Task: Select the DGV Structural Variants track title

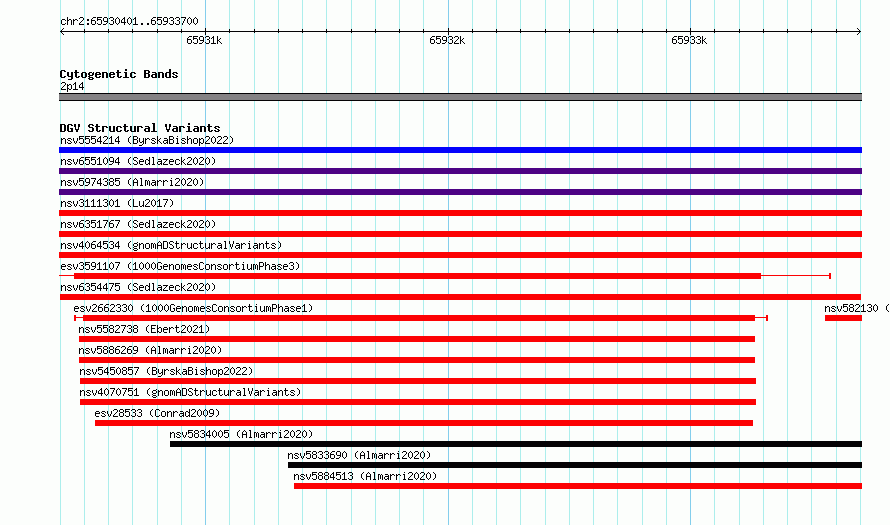Action: click(140, 128)
